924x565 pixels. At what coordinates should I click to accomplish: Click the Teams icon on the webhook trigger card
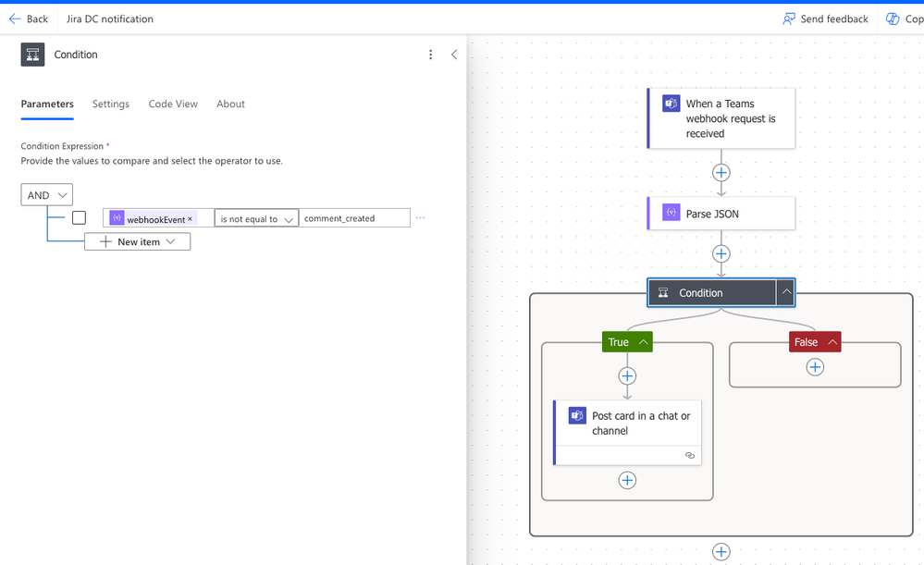(671, 104)
